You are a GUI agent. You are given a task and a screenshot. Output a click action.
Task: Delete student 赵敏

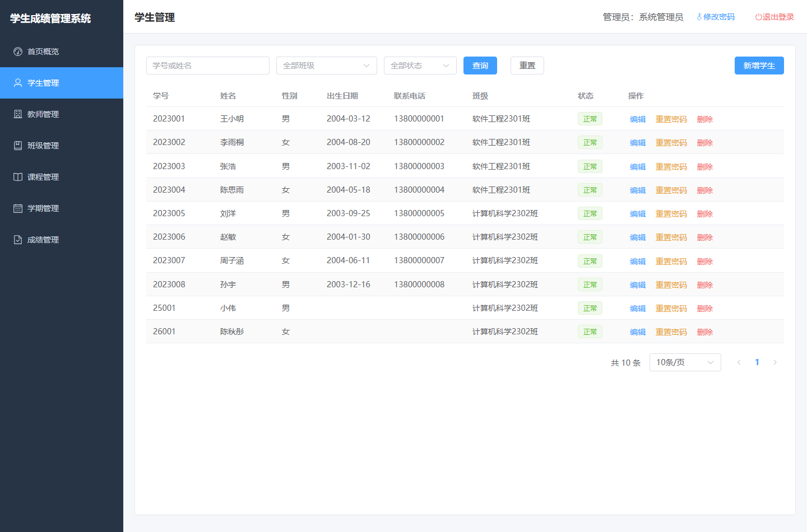point(705,237)
